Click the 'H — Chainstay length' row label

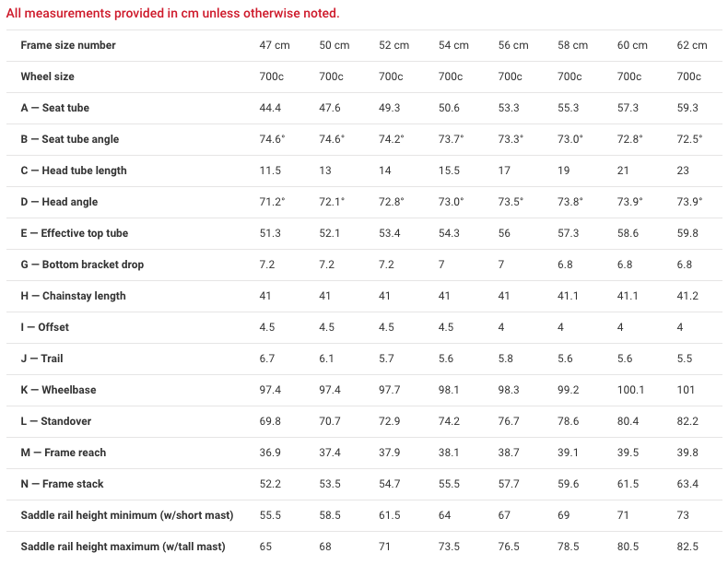click(x=74, y=296)
